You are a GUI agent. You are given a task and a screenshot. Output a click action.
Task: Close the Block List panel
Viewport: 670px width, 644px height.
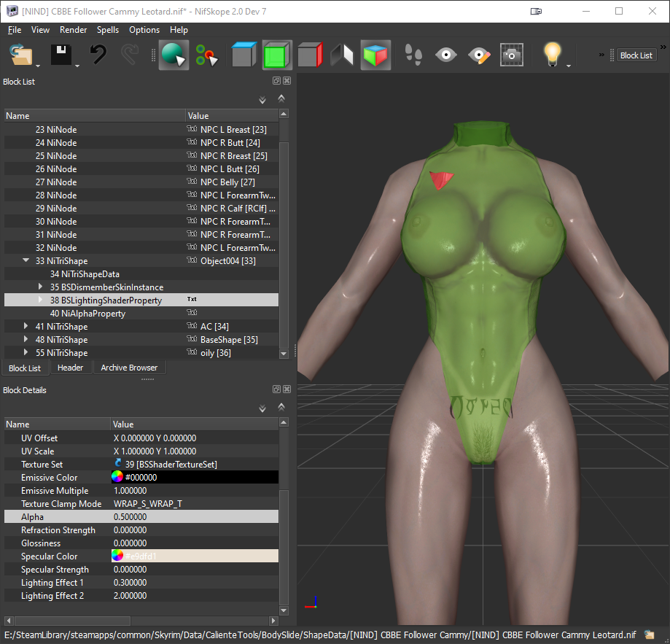287,81
